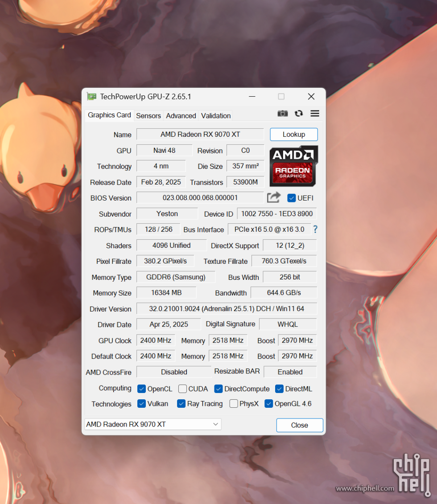Click the Name field showing AMD Radeon RX 9070 XT
Image resolution: width=437 pixels, height=504 pixels.
[200, 135]
